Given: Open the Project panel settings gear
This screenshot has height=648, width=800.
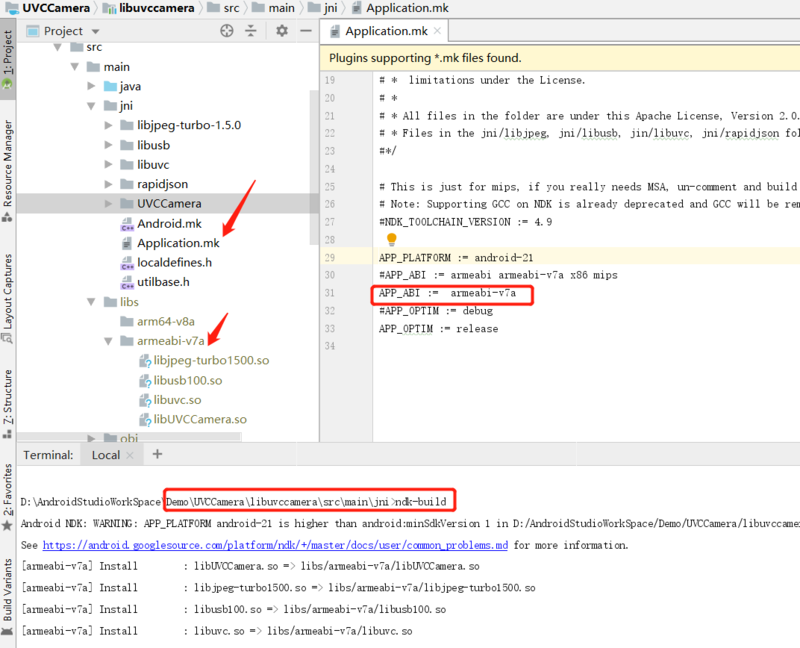Looking at the screenshot, I should tap(281, 31).
